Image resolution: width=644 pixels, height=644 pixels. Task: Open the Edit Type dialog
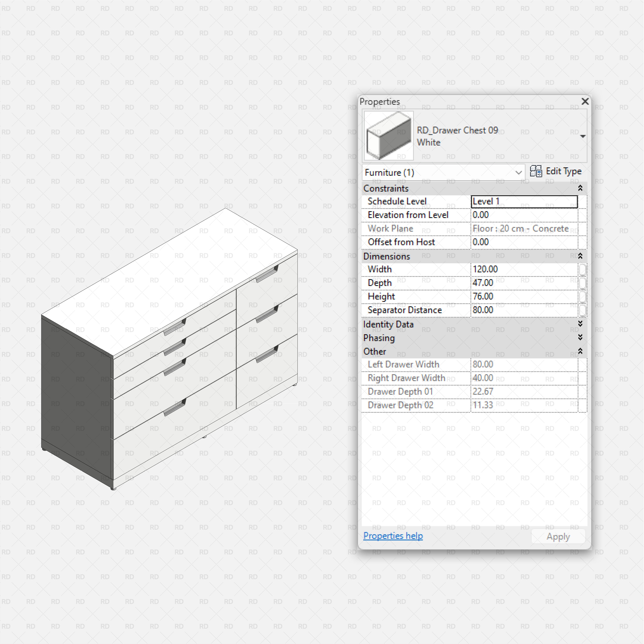(556, 171)
